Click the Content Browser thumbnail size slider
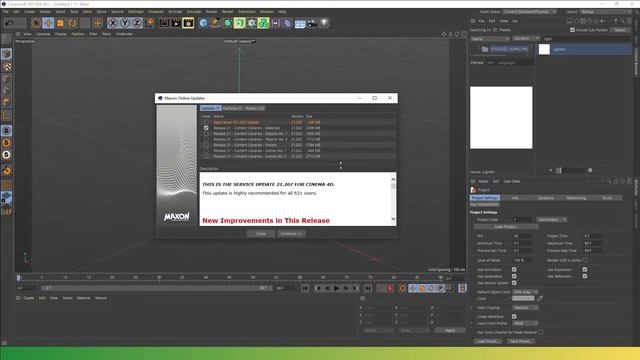The image size is (640, 360). [573, 170]
